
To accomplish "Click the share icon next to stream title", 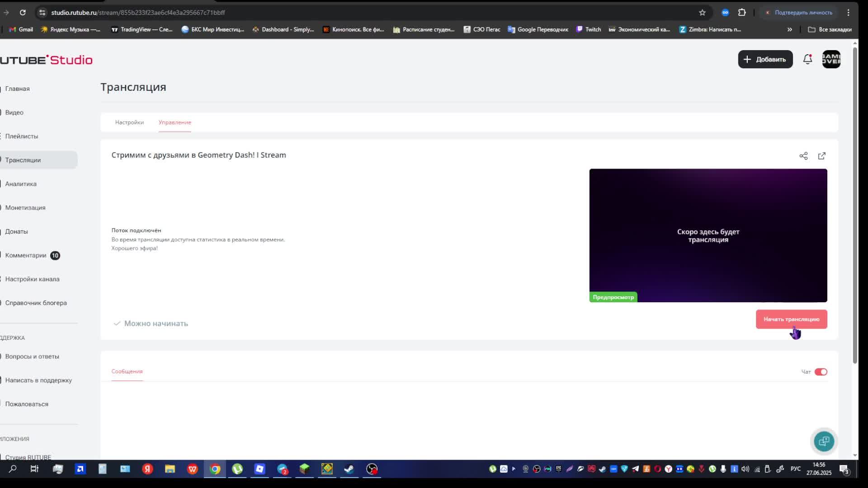I will 803,156.
